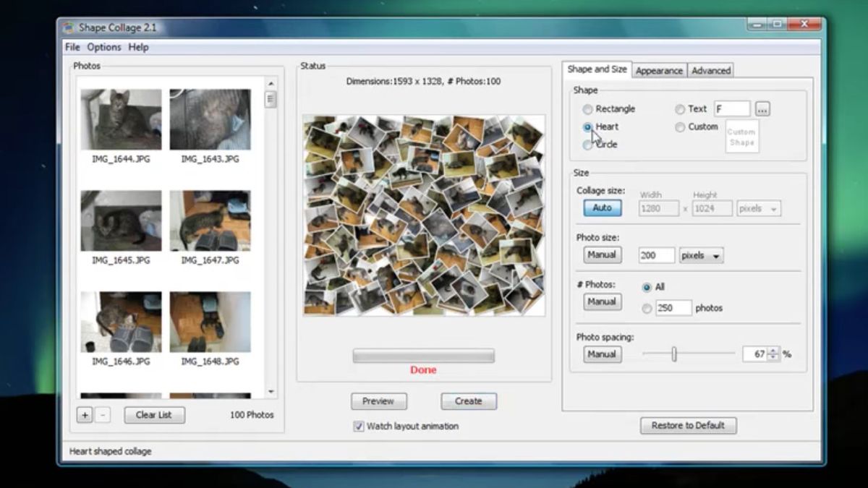The height and width of the screenshot is (488, 868).
Task: Select the Heart shape radio button
Action: (588, 127)
